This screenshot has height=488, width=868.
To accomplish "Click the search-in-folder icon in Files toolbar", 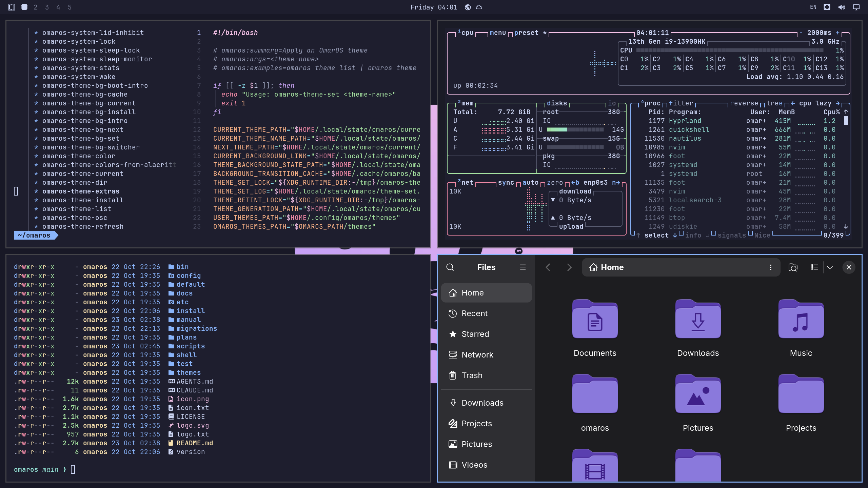I will pos(793,267).
